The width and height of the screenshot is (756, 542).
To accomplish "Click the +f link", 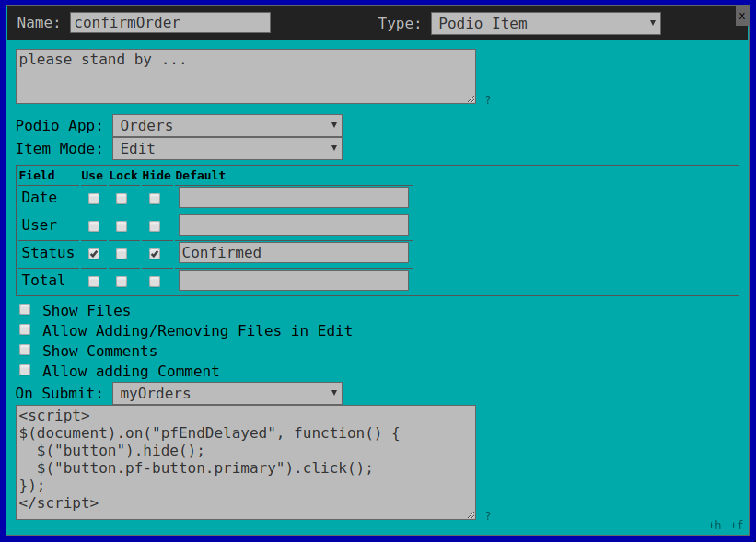I will tap(737, 525).
